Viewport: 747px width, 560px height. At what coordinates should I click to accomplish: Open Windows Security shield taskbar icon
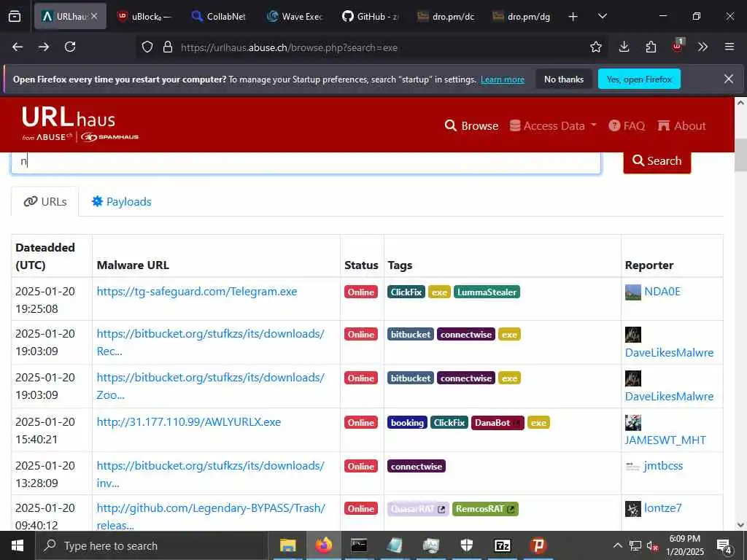coord(466,545)
